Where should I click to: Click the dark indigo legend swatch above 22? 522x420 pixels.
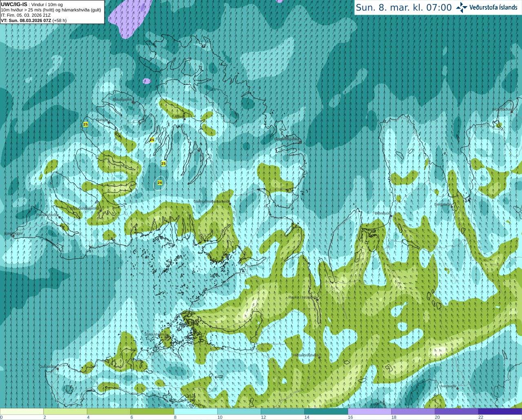point(500,411)
